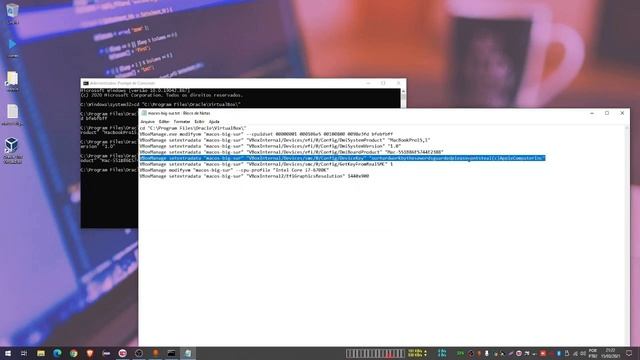Open the Recycle Bin desktop icon
This screenshot has width=640, height=360.
12,12
